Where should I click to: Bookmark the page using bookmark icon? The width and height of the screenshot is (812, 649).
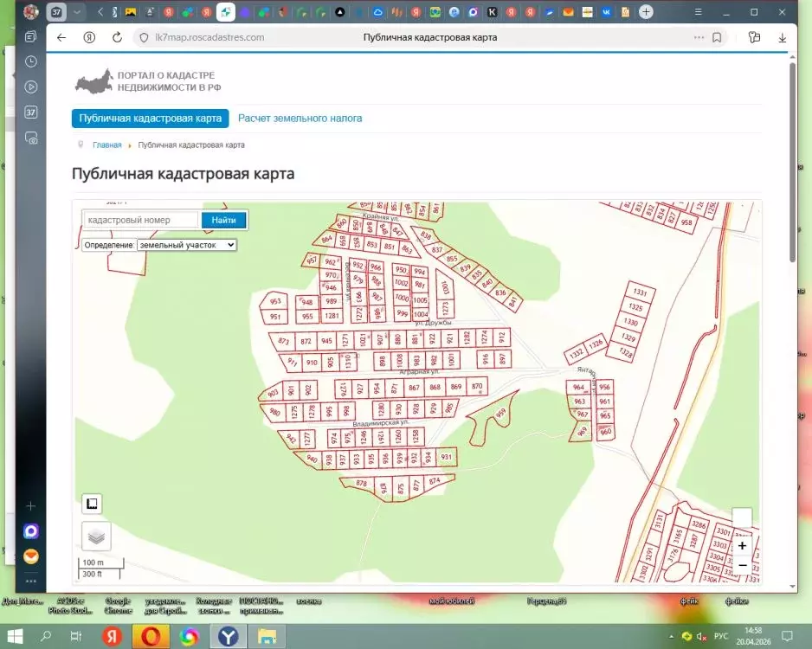pos(717,37)
